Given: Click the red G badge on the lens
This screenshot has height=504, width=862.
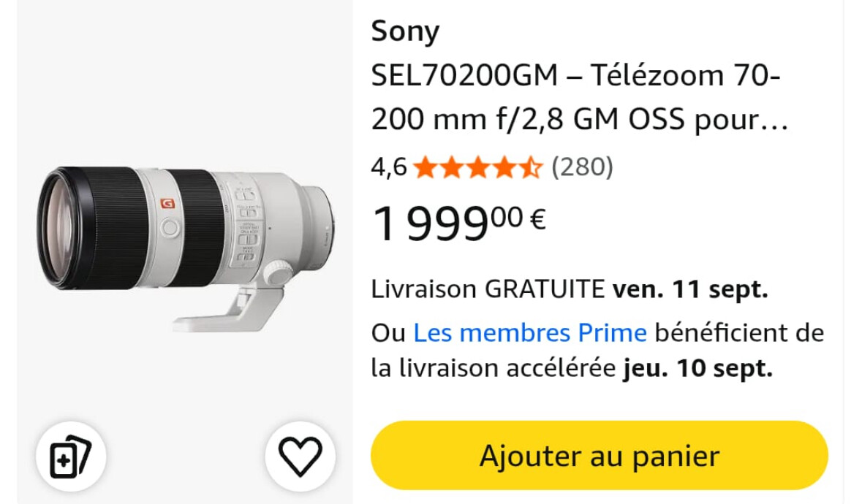Looking at the screenshot, I should click(167, 204).
